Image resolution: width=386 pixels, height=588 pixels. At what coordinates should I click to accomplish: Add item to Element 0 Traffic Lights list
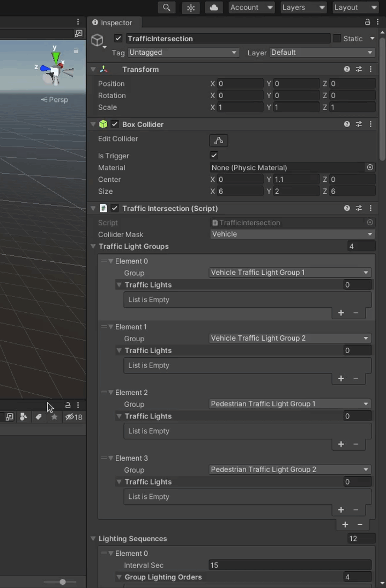(341, 313)
